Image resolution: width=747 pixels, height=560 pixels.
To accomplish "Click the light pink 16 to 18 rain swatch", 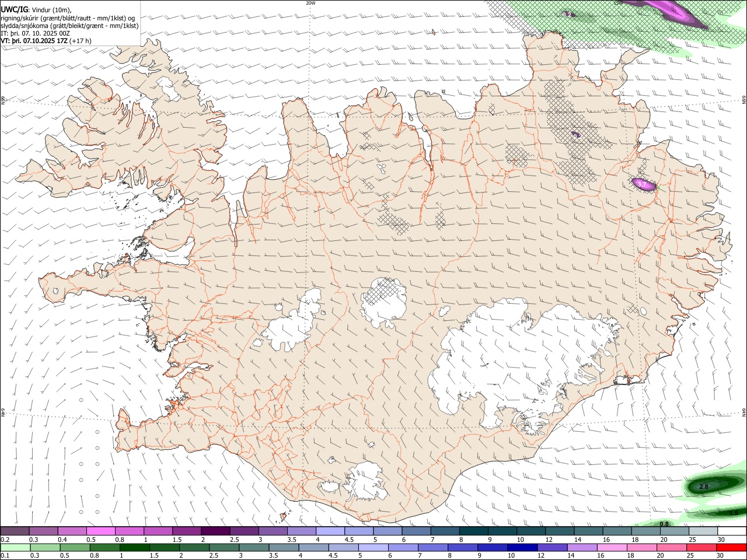I will 612,547.
